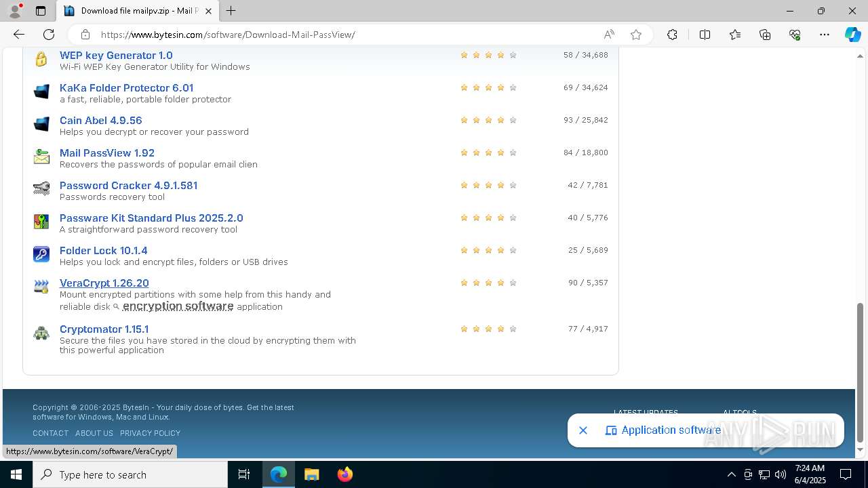Image resolution: width=868 pixels, height=488 pixels.
Task: Open the Copilot sidebar icon
Action: (x=852, y=35)
